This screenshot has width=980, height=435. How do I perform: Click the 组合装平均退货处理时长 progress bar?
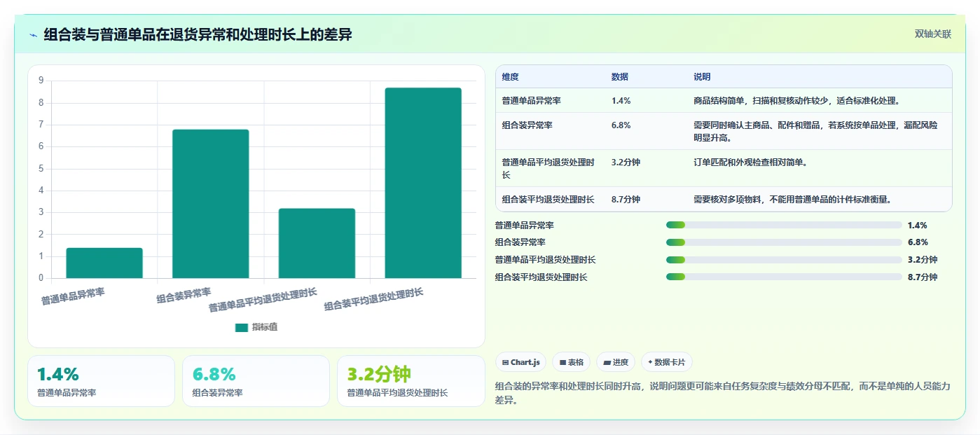pos(784,277)
